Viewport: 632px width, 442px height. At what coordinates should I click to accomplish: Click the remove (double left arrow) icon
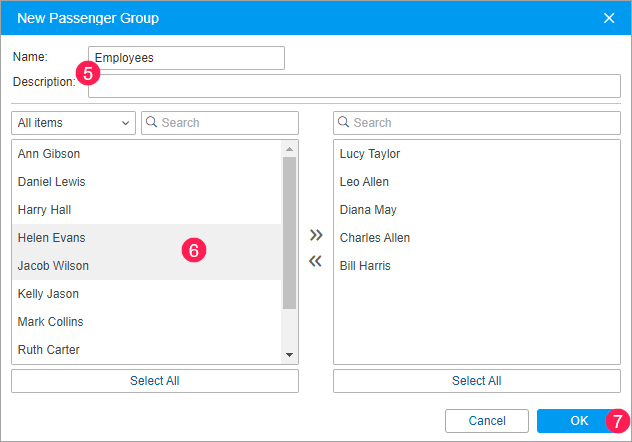coord(316,261)
